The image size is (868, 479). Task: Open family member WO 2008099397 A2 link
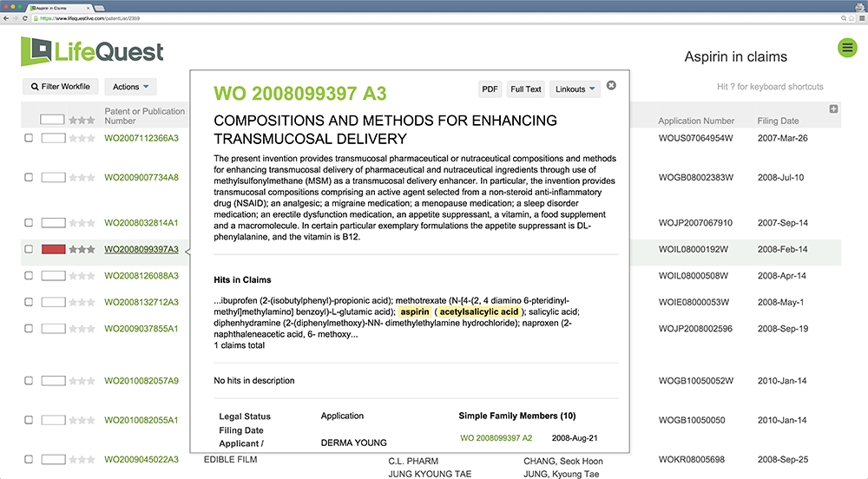pos(496,438)
